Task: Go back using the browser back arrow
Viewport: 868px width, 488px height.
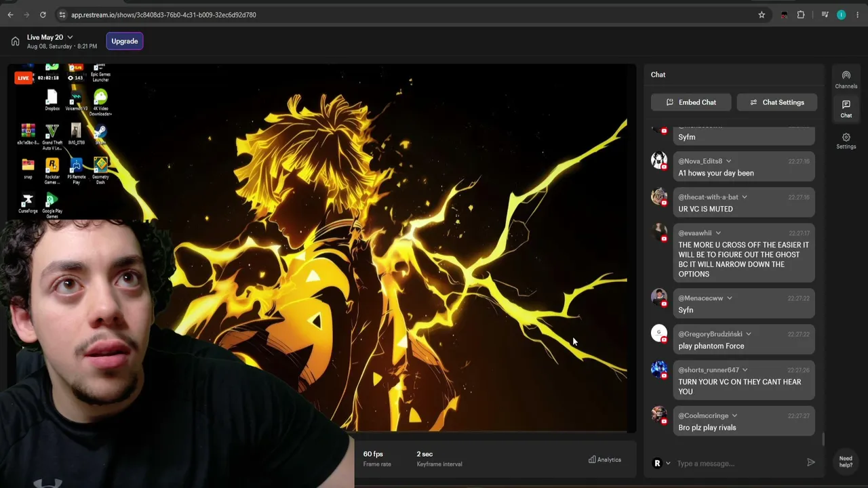Action: pyautogui.click(x=10, y=14)
